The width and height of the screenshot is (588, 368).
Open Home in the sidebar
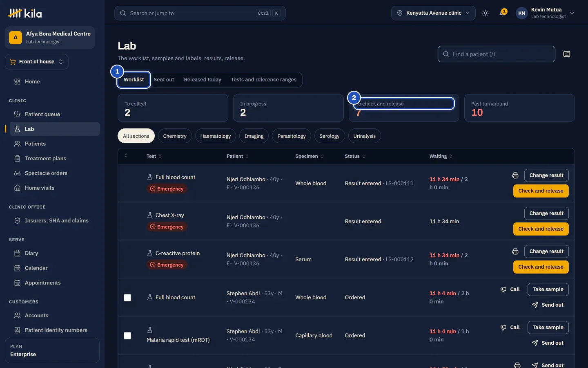pyautogui.click(x=55, y=81)
